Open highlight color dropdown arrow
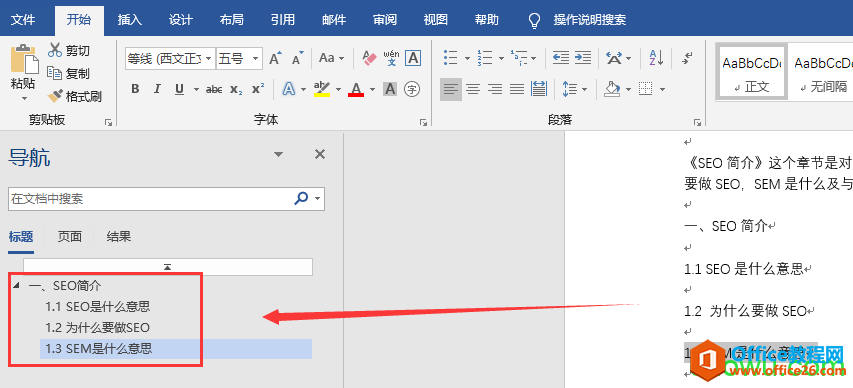This screenshot has height=388, width=853. (338, 89)
